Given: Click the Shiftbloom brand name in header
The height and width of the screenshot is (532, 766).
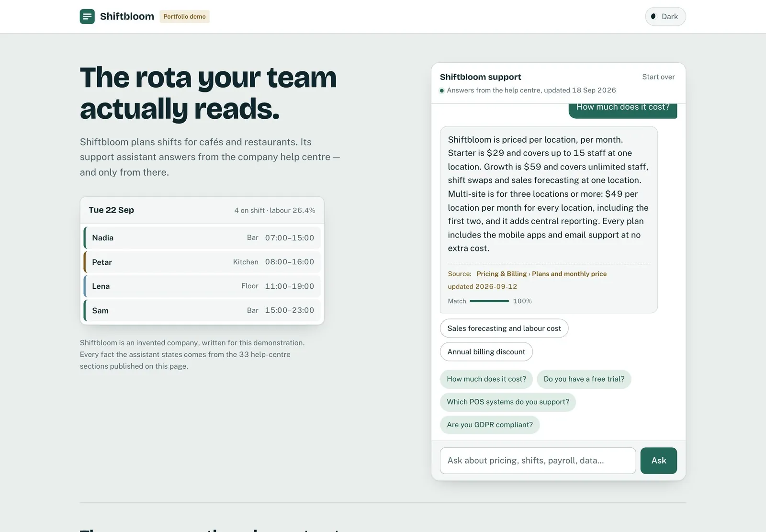Looking at the screenshot, I should click(x=127, y=16).
